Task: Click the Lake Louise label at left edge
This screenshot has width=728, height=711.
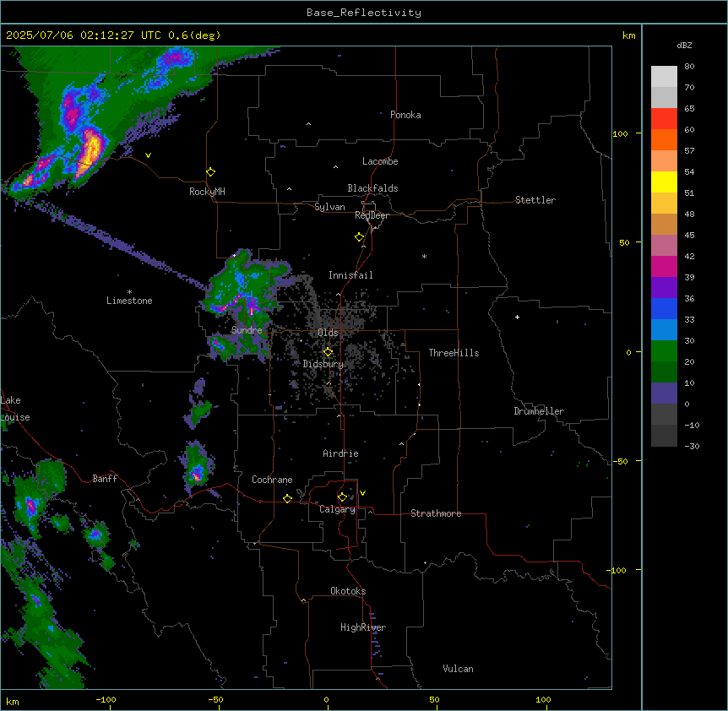Action: coord(14,409)
